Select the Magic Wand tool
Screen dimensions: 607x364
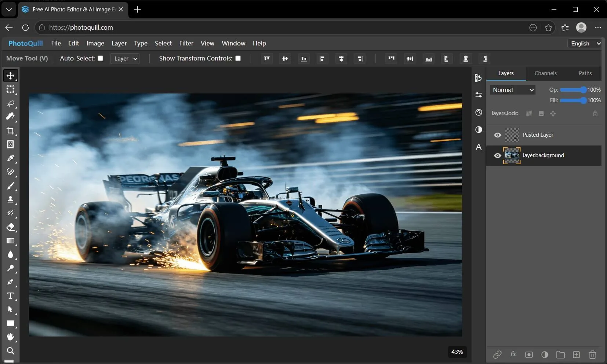[x=10, y=117]
